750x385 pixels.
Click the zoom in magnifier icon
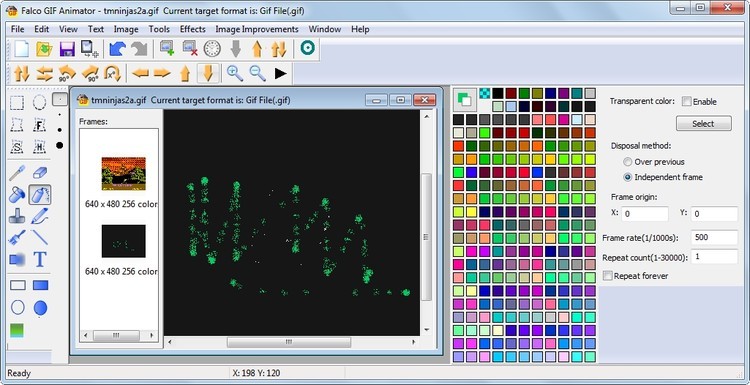coord(235,73)
